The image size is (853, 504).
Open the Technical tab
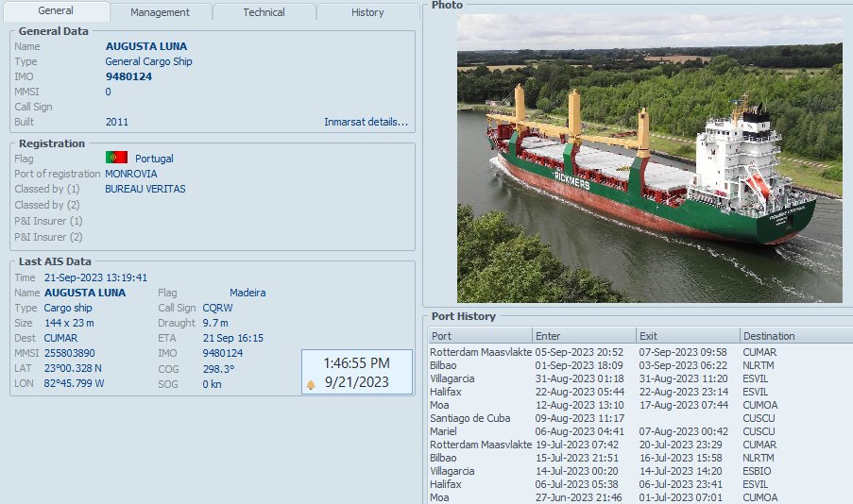[x=264, y=12]
